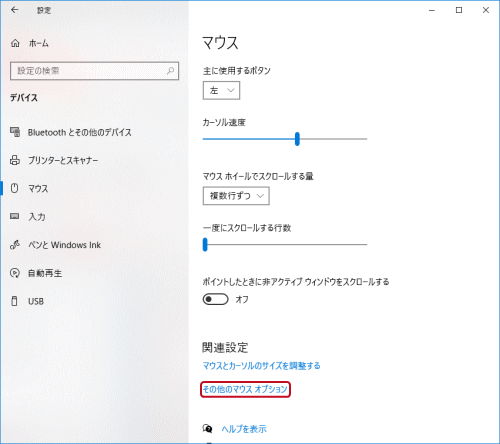The width and height of the screenshot is (500, 444).
Task: Close the settings window
Action: coord(486,10)
